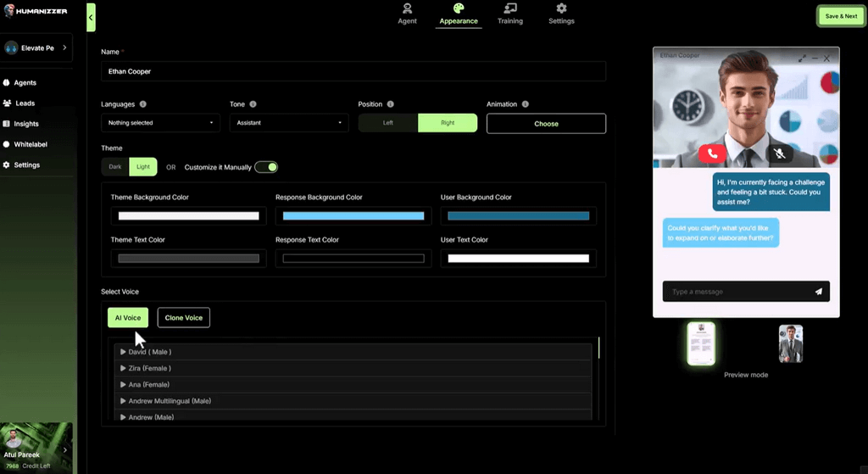The height and width of the screenshot is (474, 868).
Task: Switch to the Training tab
Action: 510,14
